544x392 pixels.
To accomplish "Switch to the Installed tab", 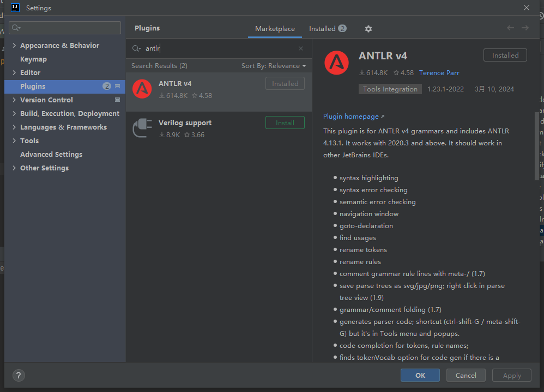I will pyautogui.click(x=322, y=29).
